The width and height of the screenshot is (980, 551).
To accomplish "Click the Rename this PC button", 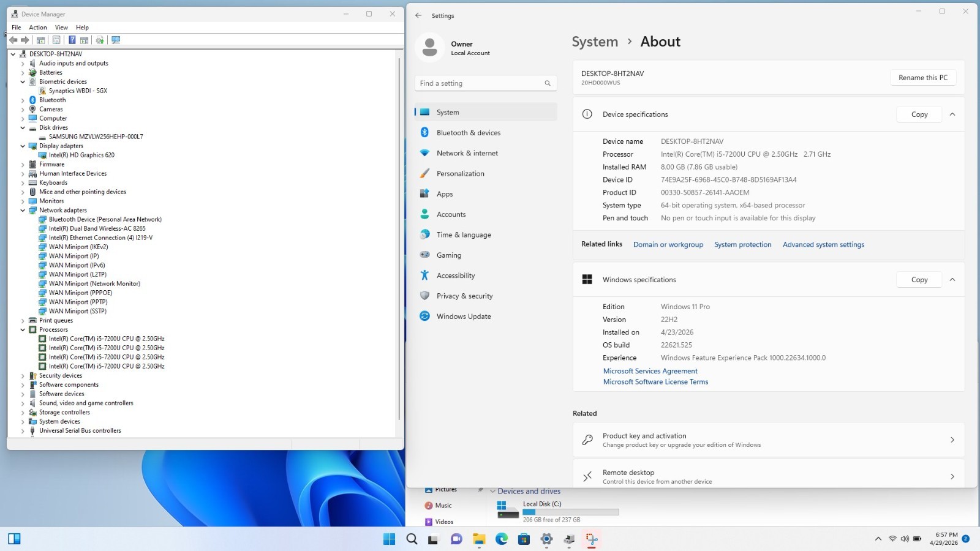I will (923, 78).
